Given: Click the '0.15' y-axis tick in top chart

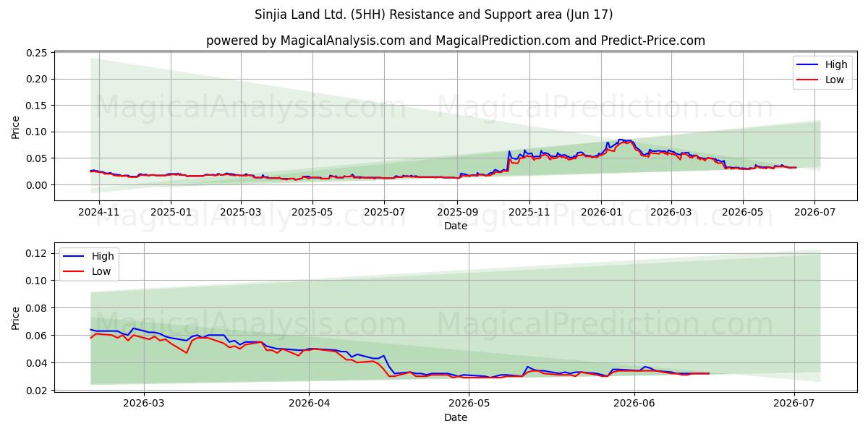Looking at the screenshot, I should 36,106.
